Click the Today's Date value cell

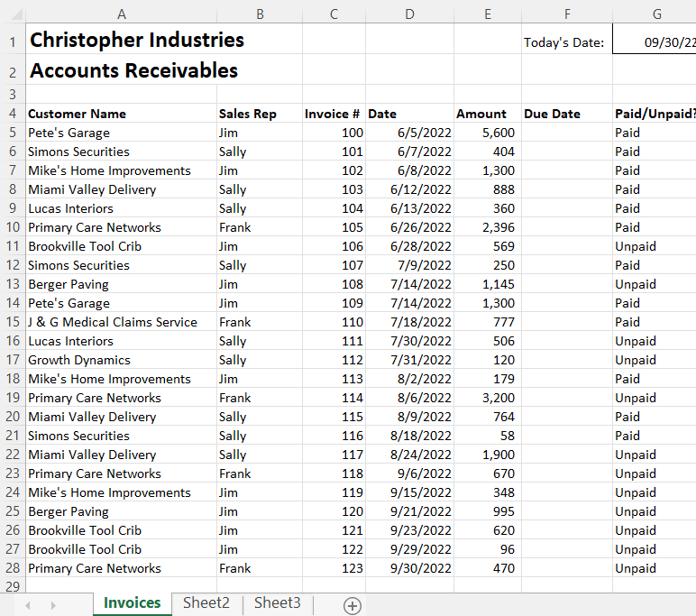tap(655, 42)
